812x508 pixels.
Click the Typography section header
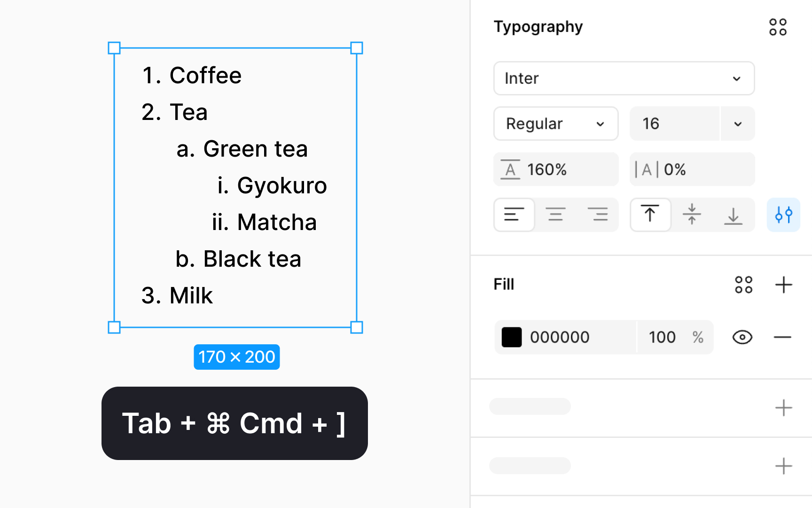(538, 27)
